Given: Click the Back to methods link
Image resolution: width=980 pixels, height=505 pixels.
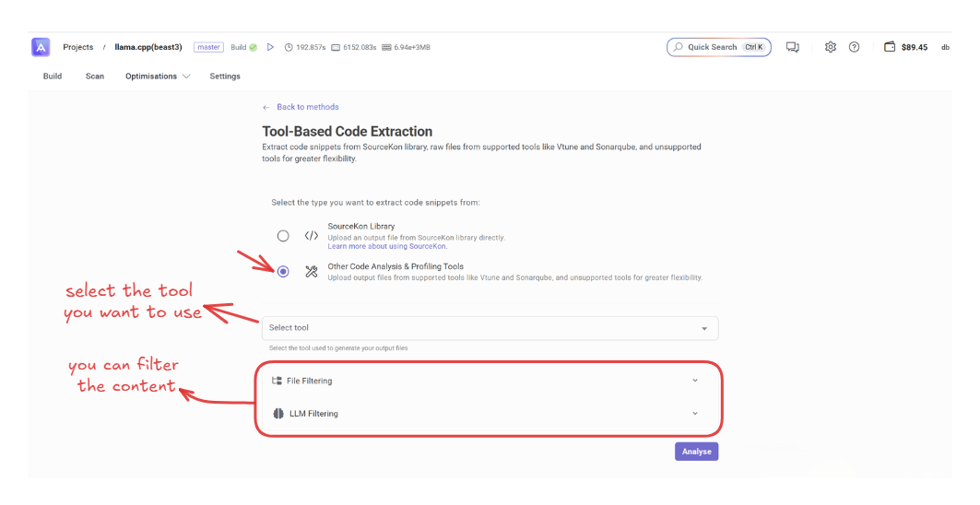Looking at the screenshot, I should (307, 107).
